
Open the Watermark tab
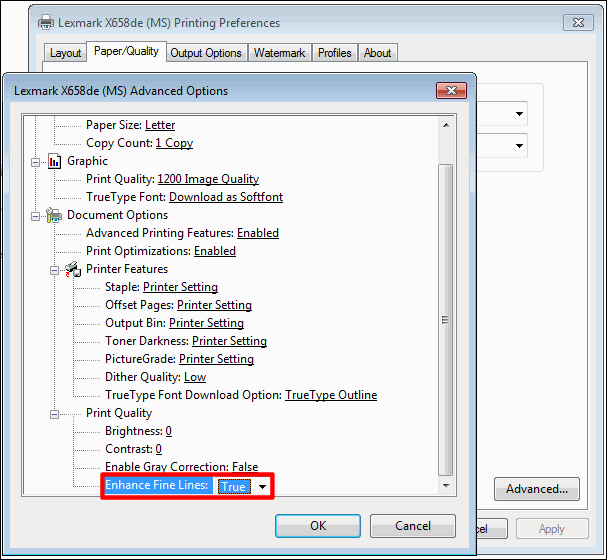(279, 53)
